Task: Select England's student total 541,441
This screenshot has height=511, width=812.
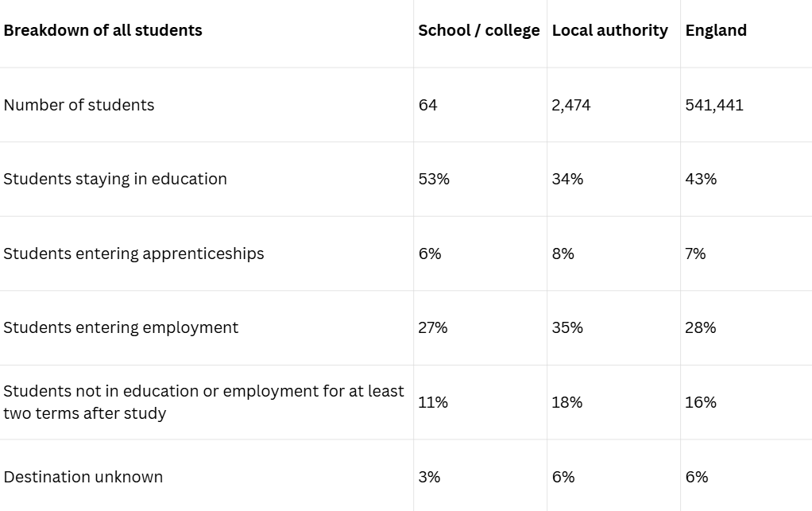Action: (714, 105)
